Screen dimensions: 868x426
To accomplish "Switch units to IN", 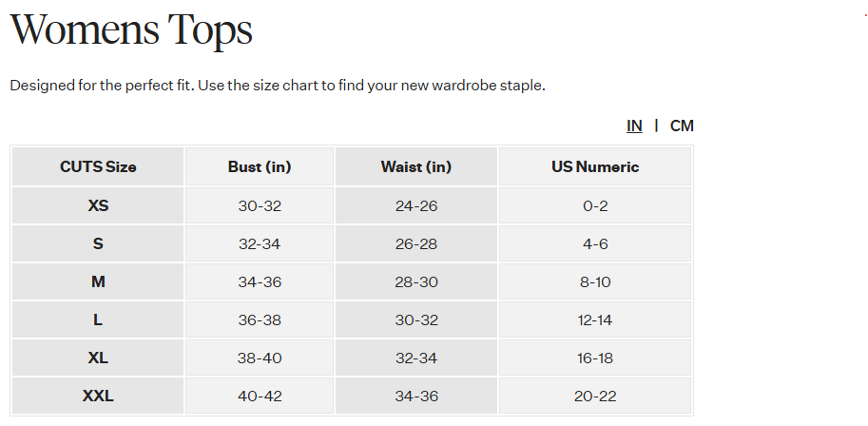I will [x=634, y=126].
